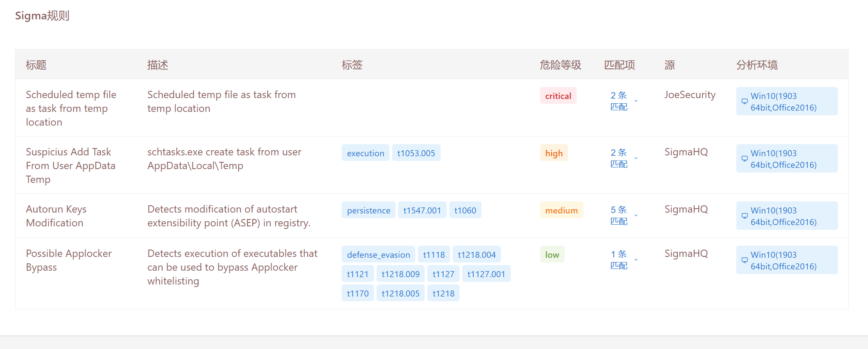Expand the 1 match for Applocker Bypass
This screenshot has width=868, height=349.
coord(636,260)
